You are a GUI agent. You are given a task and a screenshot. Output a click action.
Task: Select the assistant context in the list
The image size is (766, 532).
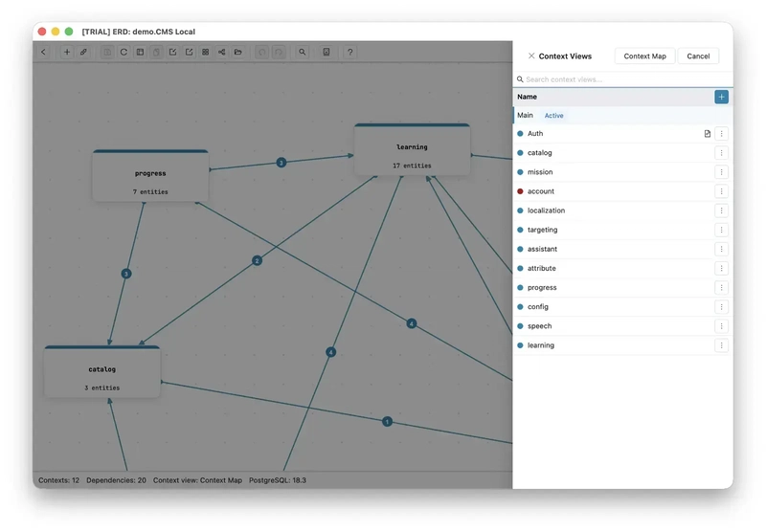(x=623, y=249)
